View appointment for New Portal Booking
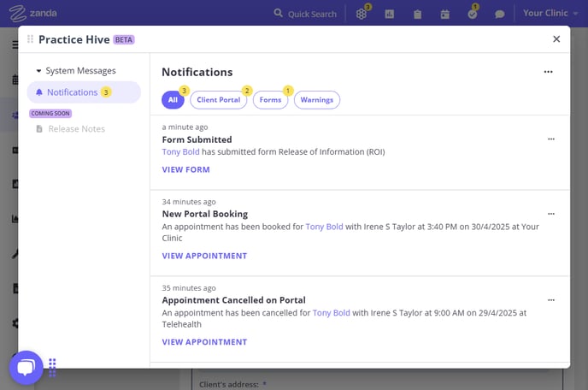Screen dimensions: 588x390 point(204,256)
